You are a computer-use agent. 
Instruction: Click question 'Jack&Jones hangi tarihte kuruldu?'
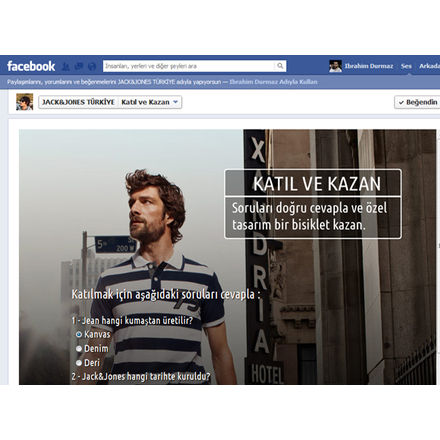[x=146, y=376]
